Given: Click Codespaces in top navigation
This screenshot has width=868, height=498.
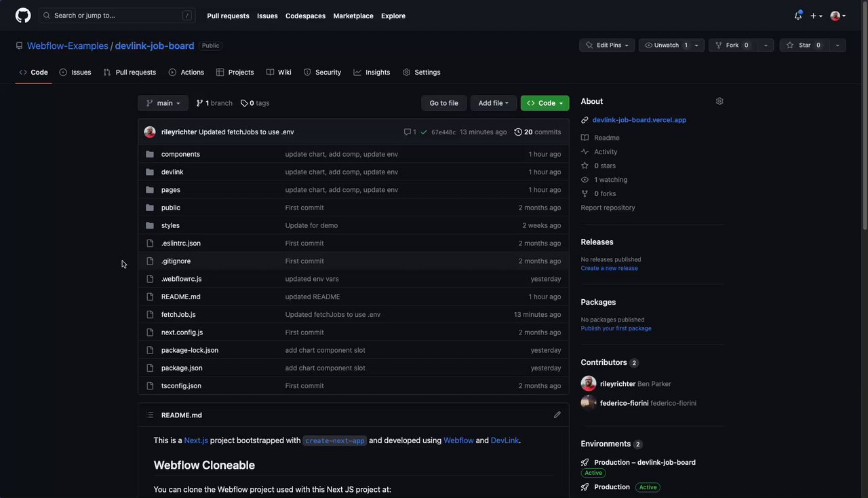Looking at the screenshot, I should 305,16.
